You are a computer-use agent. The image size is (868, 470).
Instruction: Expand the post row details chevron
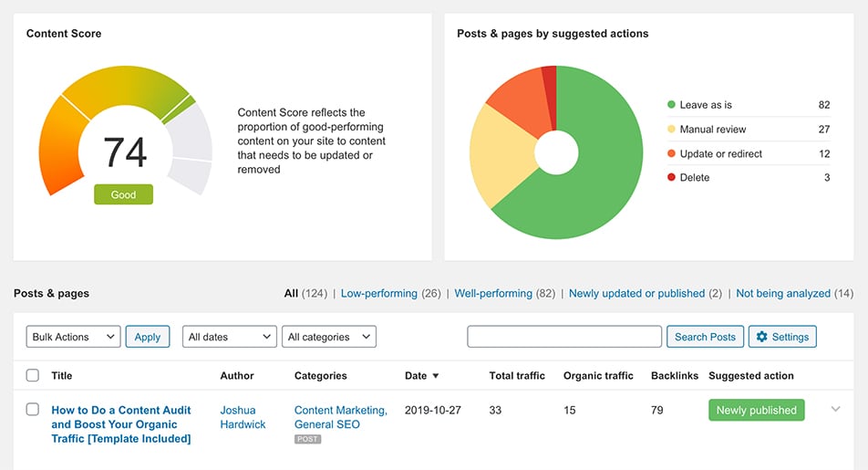835,410
